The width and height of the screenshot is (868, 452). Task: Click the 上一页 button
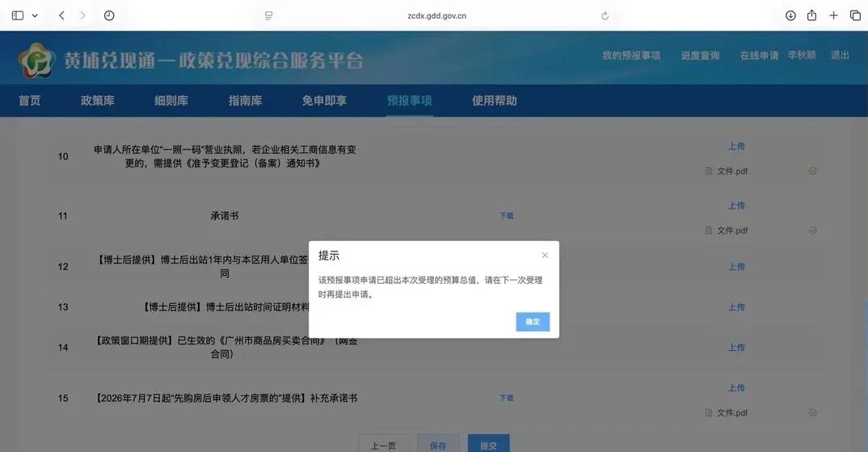click(x=383, y=445)
